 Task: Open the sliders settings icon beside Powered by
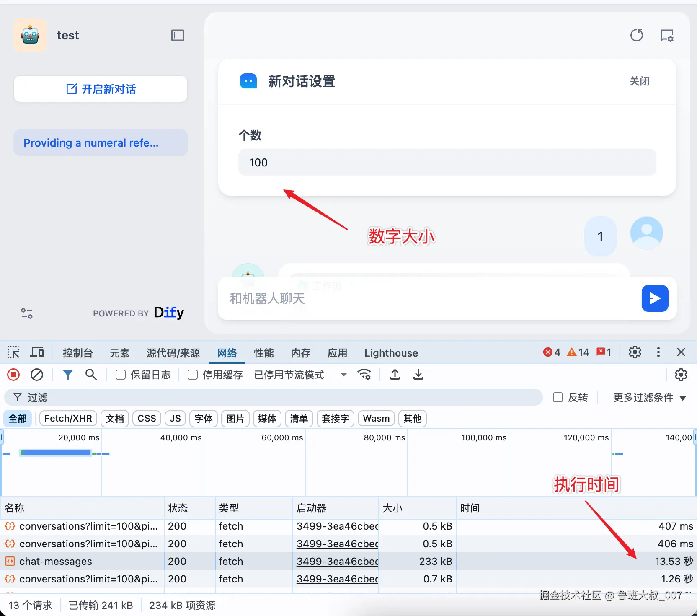[27, 313]
